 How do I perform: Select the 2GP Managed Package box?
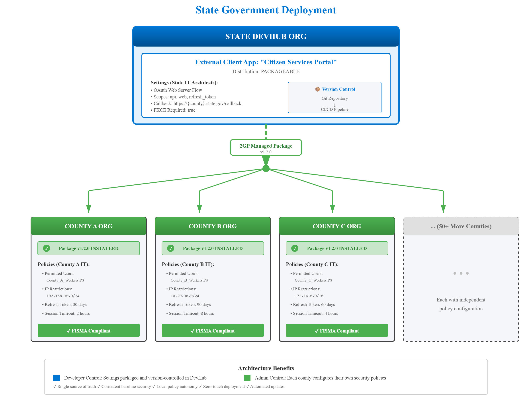pos(266,147)
